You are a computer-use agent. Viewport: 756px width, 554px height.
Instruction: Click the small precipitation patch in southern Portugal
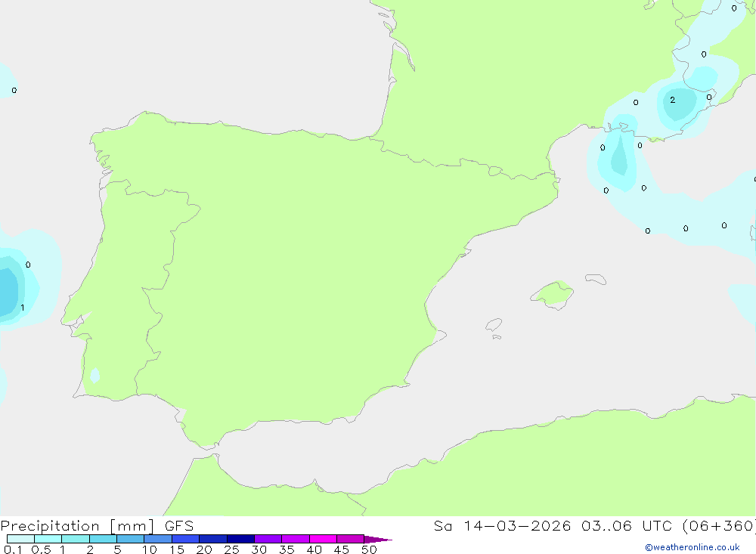pos(95,375)
